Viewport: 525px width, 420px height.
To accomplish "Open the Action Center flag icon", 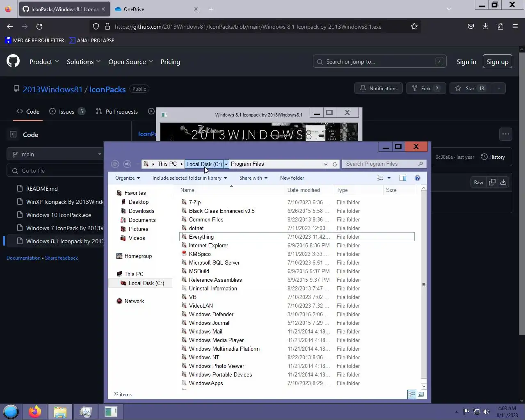I will (466, 412).
